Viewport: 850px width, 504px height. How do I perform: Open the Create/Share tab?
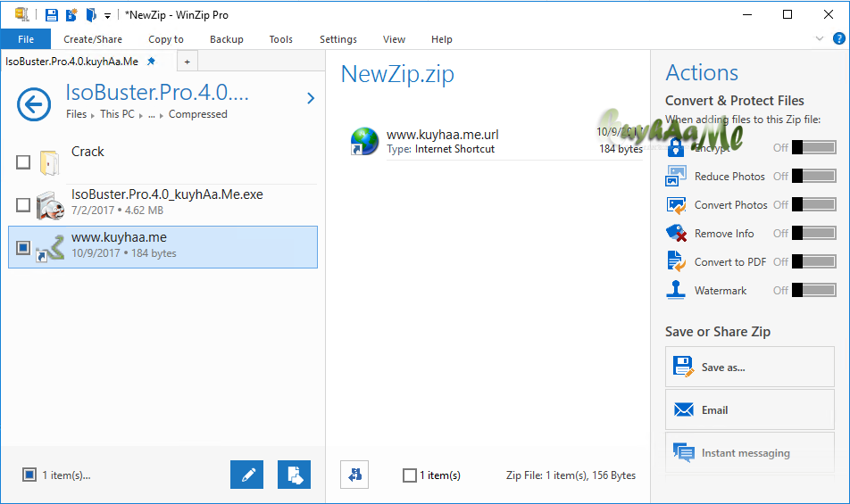93,39
